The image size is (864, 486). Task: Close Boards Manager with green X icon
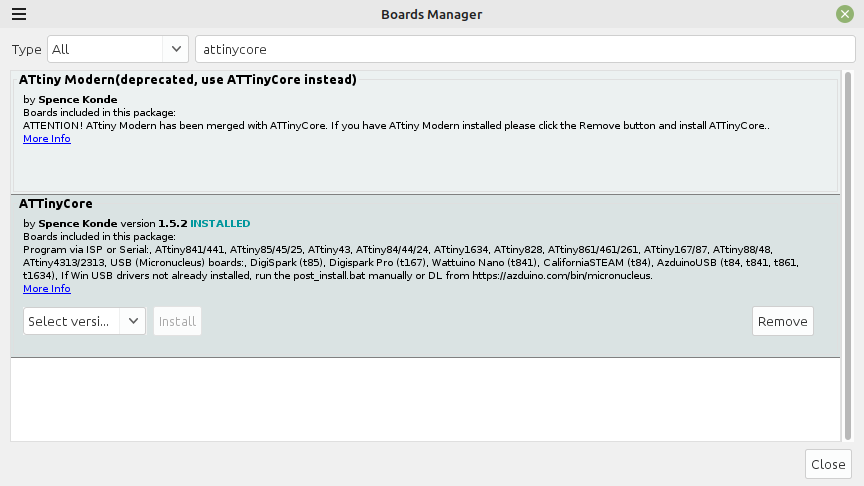(x=844, y=14)
